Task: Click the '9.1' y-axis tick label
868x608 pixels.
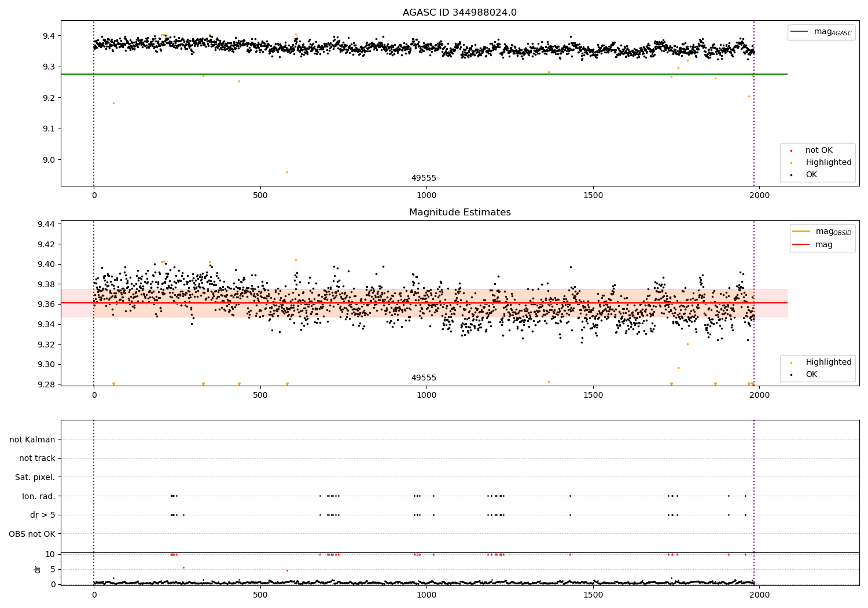Action: coord(49,129)
